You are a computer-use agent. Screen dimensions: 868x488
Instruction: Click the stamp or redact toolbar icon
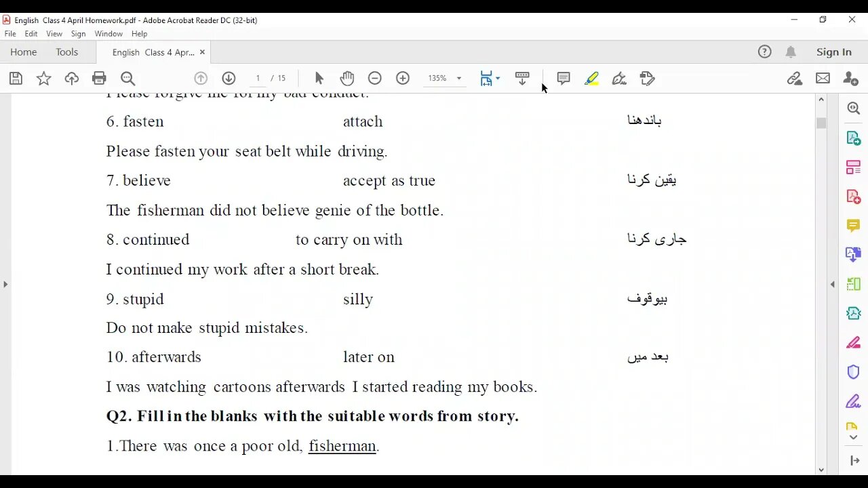coord(648,79)
